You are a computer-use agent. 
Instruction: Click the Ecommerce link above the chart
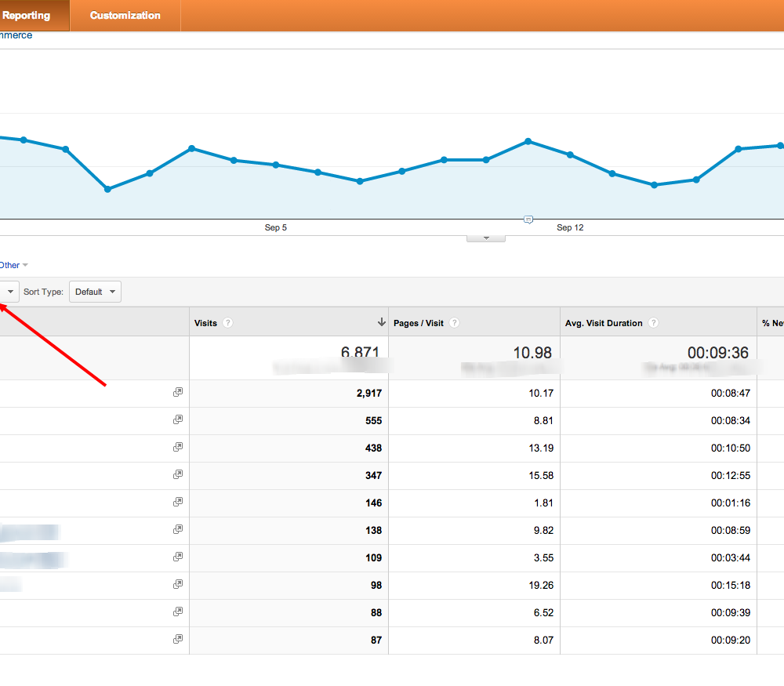pos(16,35)
